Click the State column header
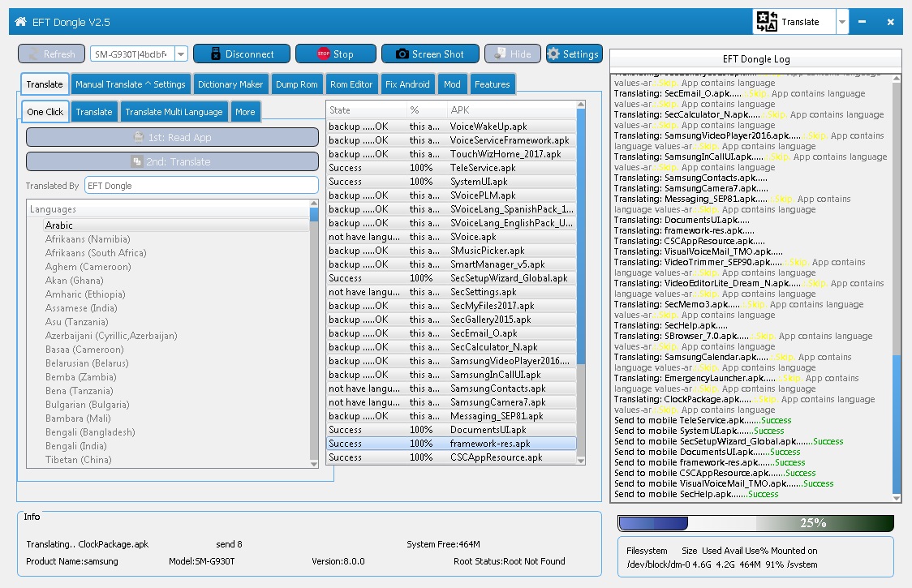 [x=366, y=110]
